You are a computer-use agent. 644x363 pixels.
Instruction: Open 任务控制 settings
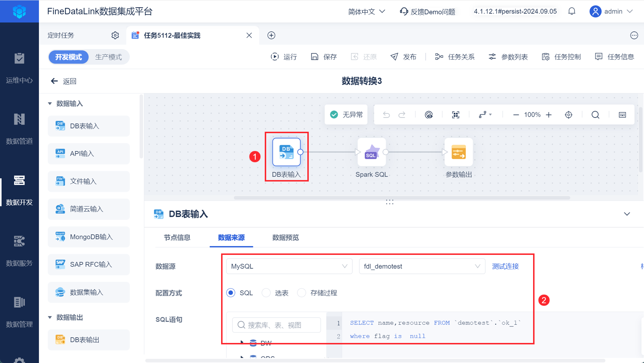coord(561,57)
